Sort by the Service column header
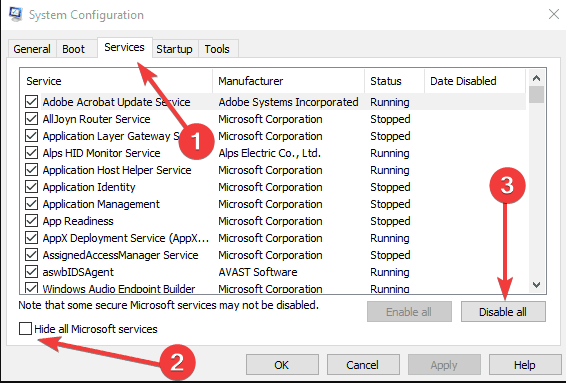Viewport: 566px width, 383px height. click(116, 81)
